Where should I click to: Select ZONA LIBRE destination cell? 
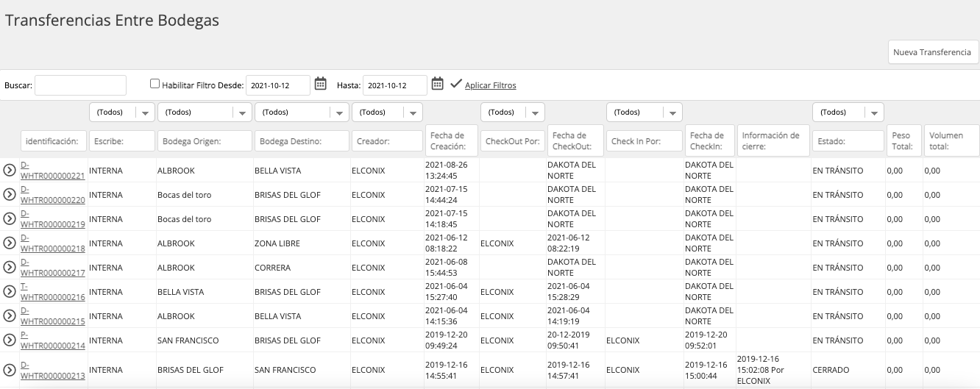click(x=277, y=243)
